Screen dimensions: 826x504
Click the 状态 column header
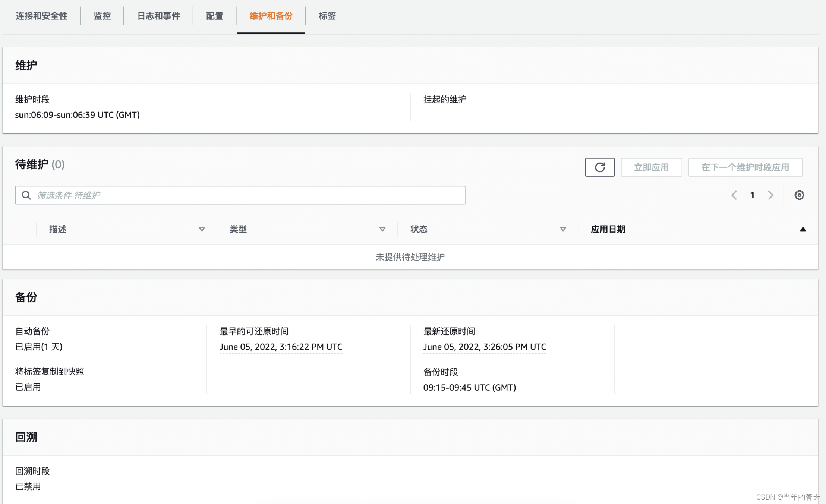pyautogui.click(x=419, y=229)
